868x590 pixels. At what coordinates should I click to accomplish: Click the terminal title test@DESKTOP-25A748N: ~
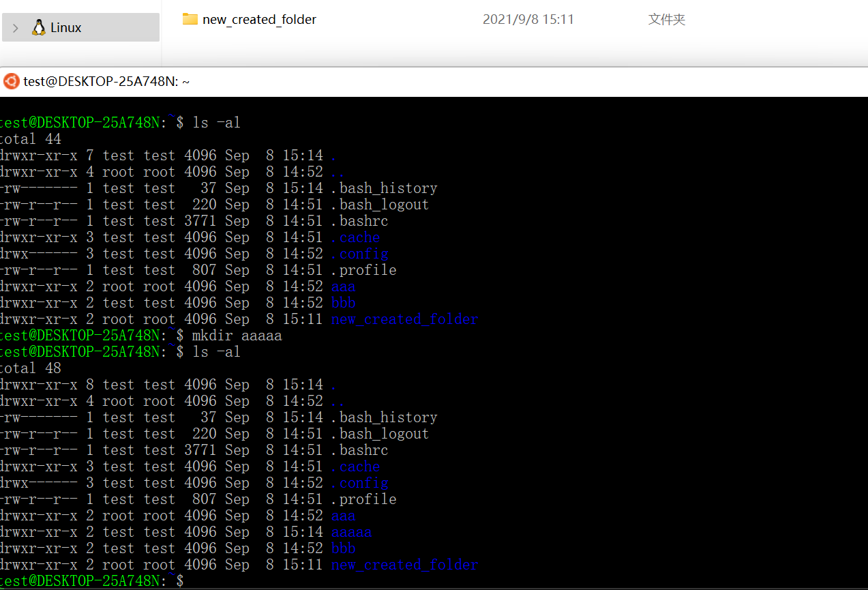[x=106, y=82]
